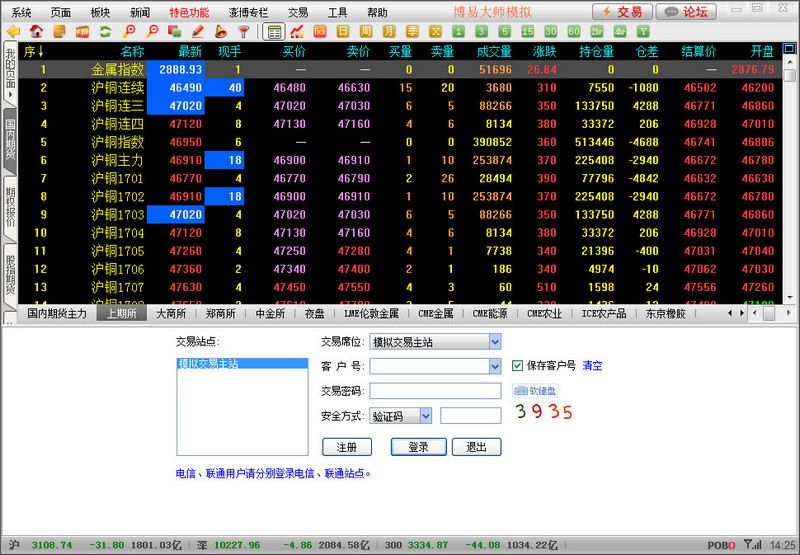This screenshot has height=555, width=800.
Task: Click the home icon in the toolbar
Action: coord(36,32)
